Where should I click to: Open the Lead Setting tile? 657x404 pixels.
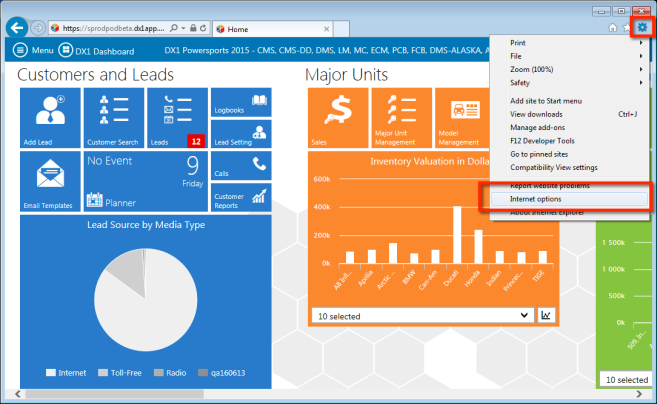click(241, 134)
